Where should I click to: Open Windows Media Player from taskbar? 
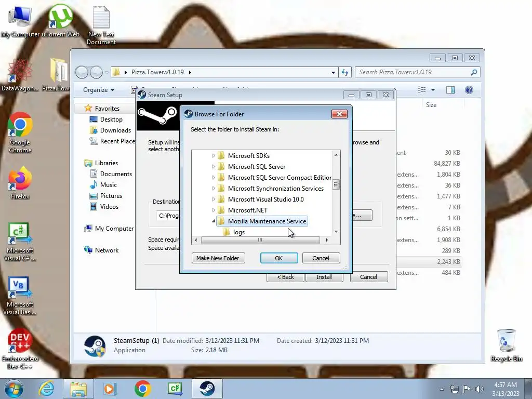[110, 389]
